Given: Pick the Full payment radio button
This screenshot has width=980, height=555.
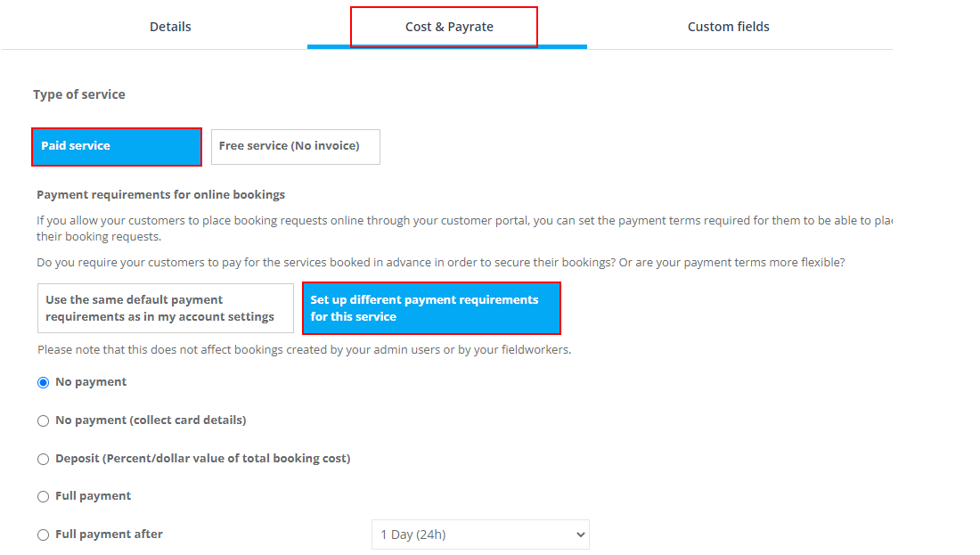Looking at the screenshot, I should tap(43, 496).
